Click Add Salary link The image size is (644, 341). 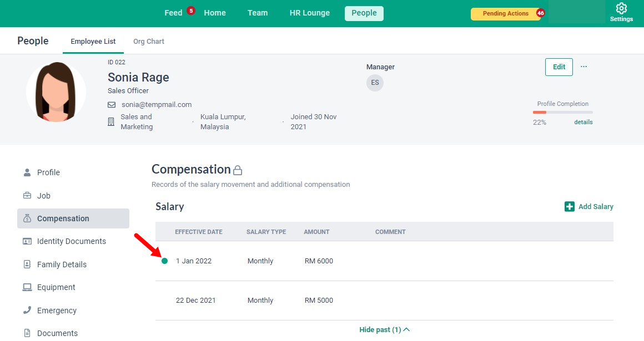click(x=596, y=206)
